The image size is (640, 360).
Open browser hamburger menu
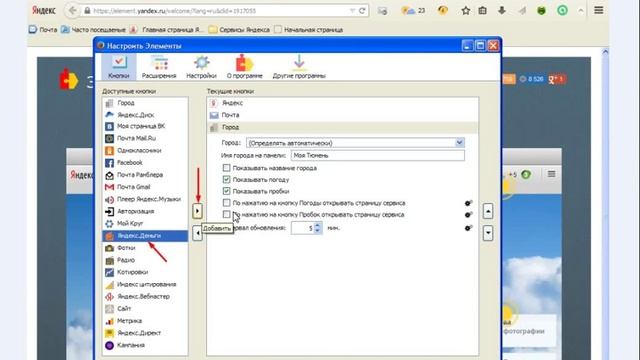[598, 10]
